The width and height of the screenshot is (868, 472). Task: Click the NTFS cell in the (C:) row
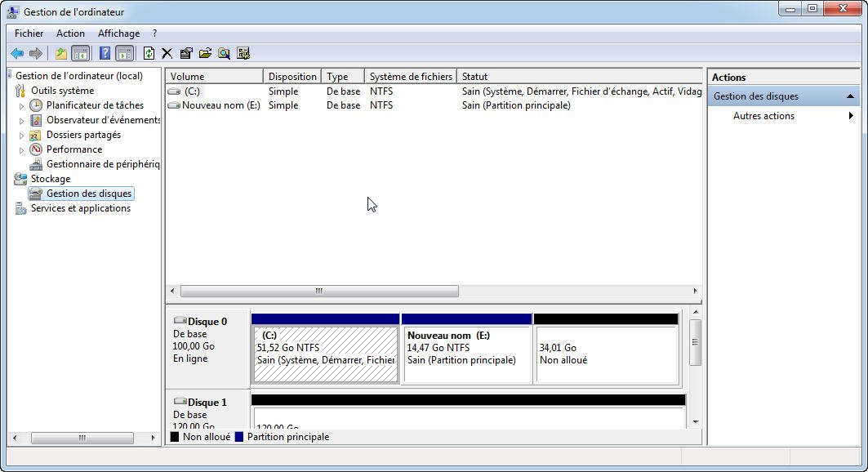(x=381, y=91)
